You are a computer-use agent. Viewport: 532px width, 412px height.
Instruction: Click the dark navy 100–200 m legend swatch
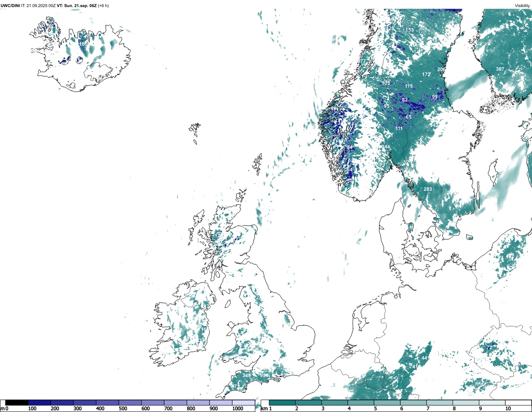39,402
